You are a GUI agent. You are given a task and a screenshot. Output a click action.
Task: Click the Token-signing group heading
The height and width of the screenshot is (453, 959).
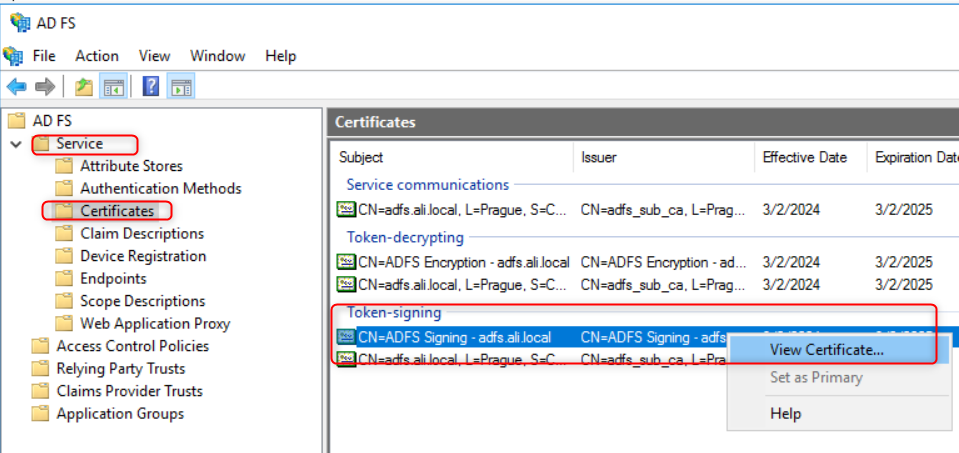394,313
